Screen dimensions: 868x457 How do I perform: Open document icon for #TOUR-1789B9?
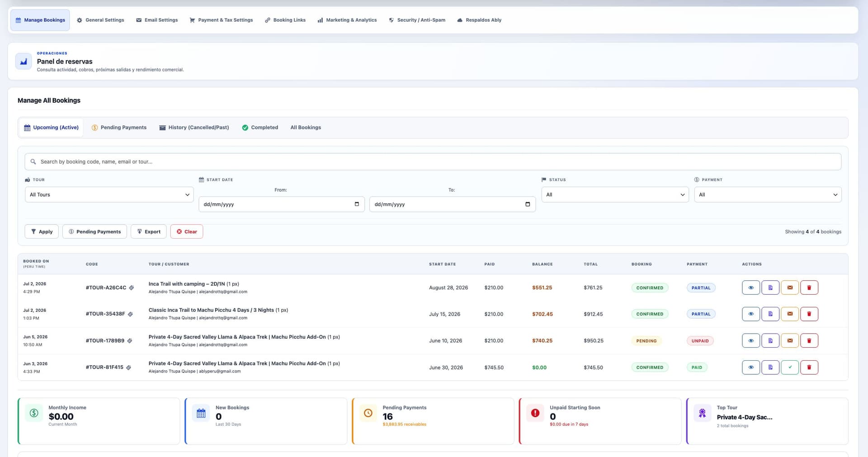coord(770,340)
